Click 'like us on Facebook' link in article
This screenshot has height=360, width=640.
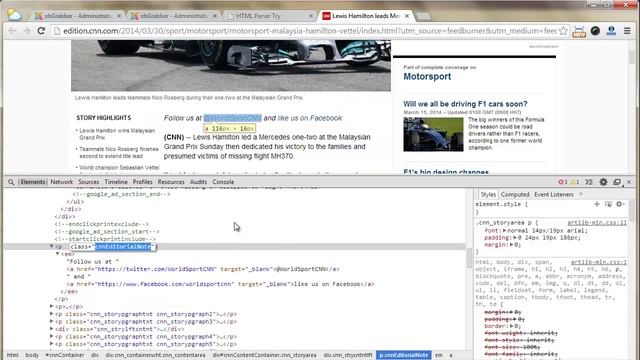(310, 118)
